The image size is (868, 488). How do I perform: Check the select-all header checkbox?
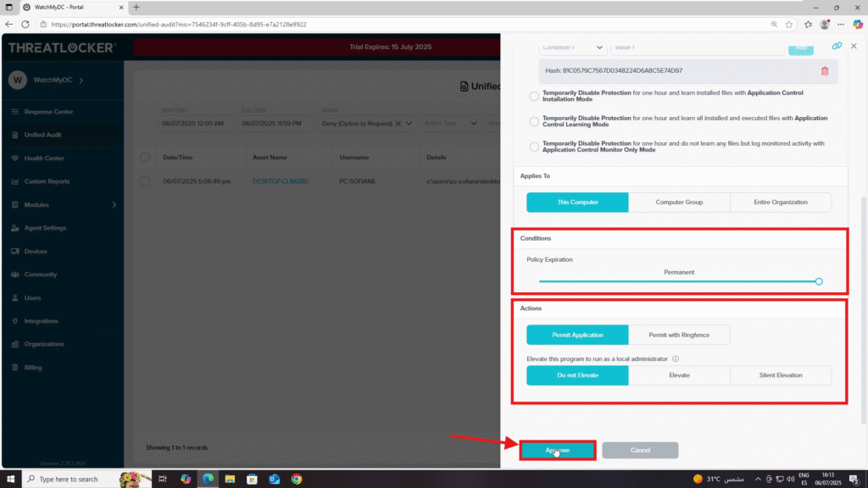coord(144,158)
